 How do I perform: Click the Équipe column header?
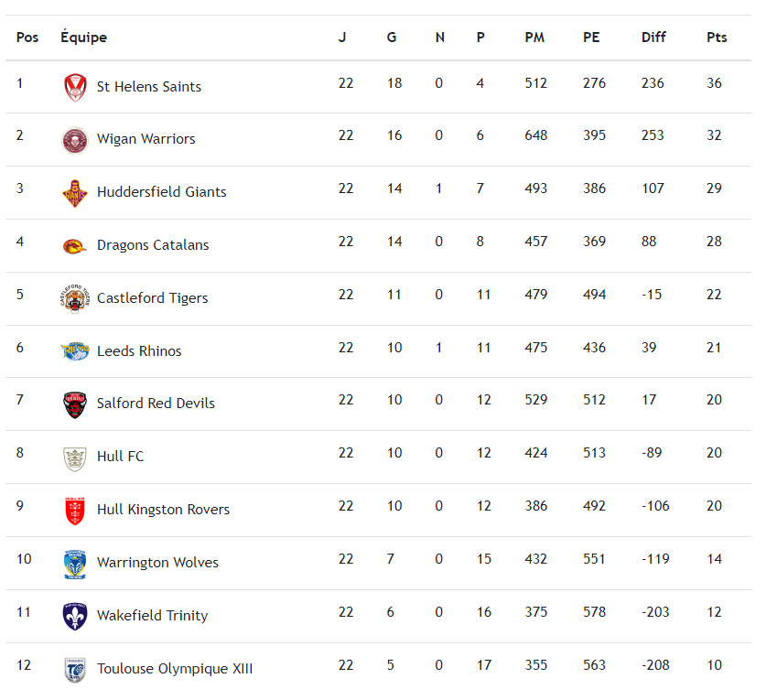click(83, 38)
